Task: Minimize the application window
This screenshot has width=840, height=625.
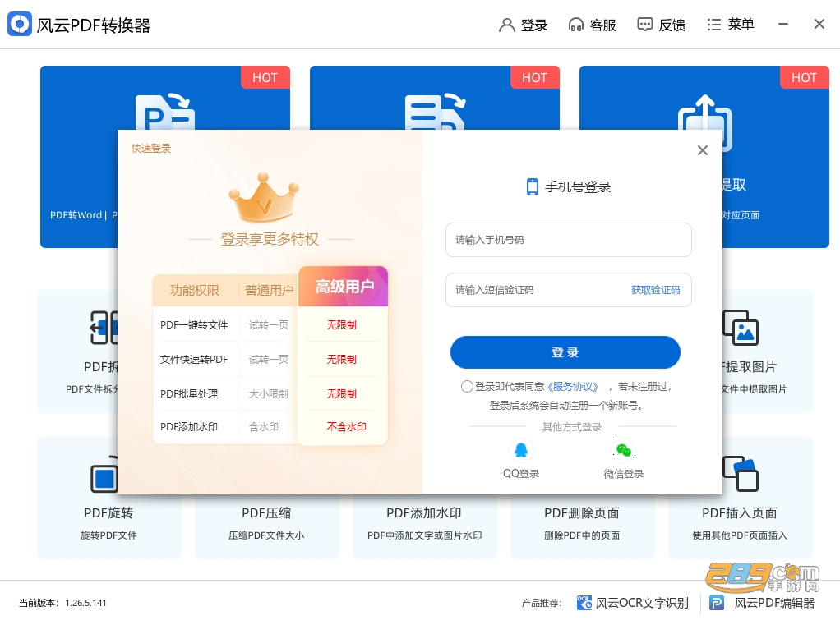Action: (x=783, y=24)
